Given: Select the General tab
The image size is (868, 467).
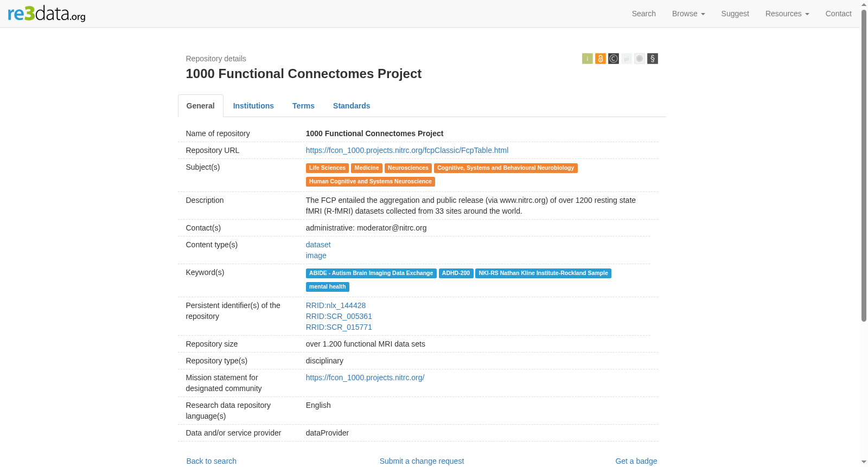Looking at the screenshot, I should coord(201,106).
